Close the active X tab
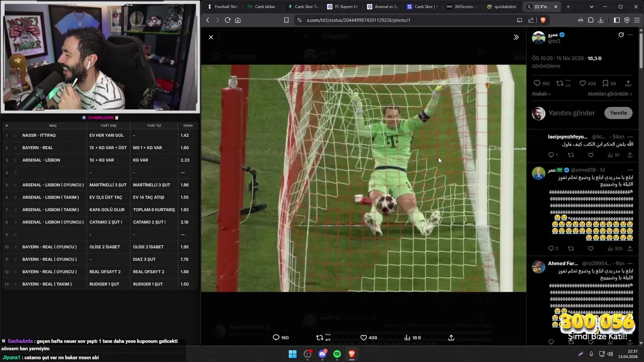Viewport: 644px width, 362px height. click(x=556, y=7)
